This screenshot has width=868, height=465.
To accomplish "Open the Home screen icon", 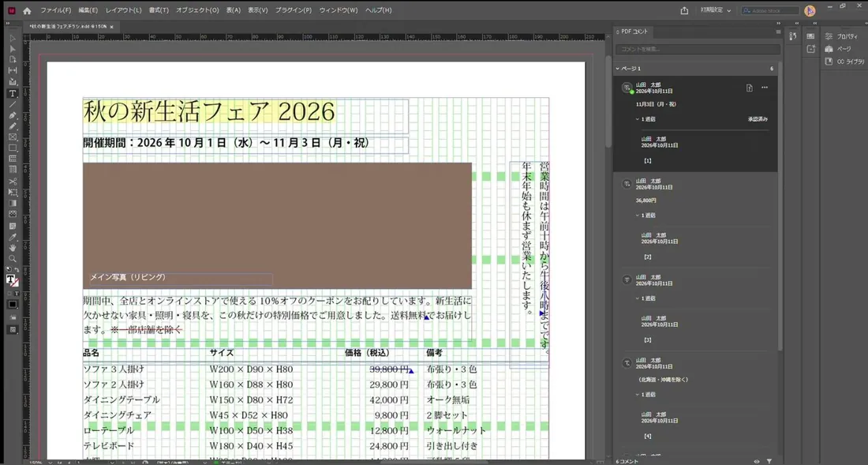I will pyautogui.click(x=27, y=10).
